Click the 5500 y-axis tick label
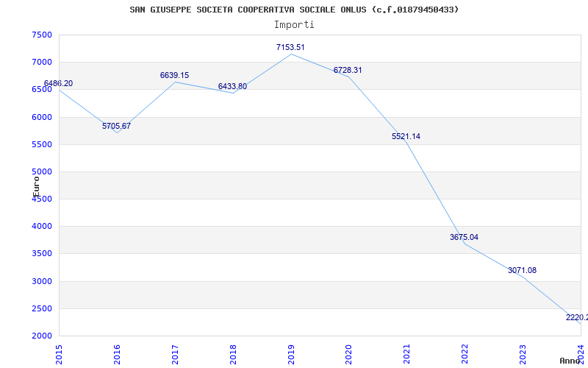 point(42,144)
